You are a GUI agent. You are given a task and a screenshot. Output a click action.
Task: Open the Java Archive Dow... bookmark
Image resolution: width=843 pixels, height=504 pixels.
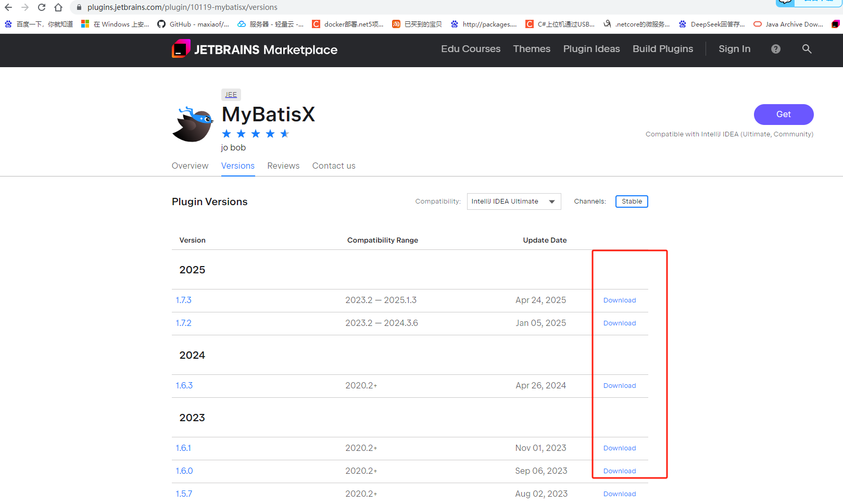coord(788,24)
